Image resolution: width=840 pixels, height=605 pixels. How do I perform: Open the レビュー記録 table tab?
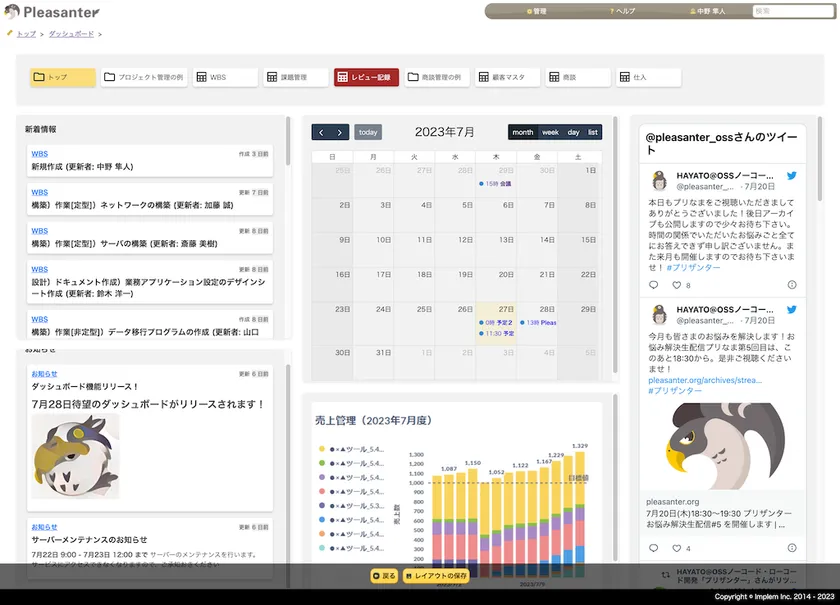[366, 77]
